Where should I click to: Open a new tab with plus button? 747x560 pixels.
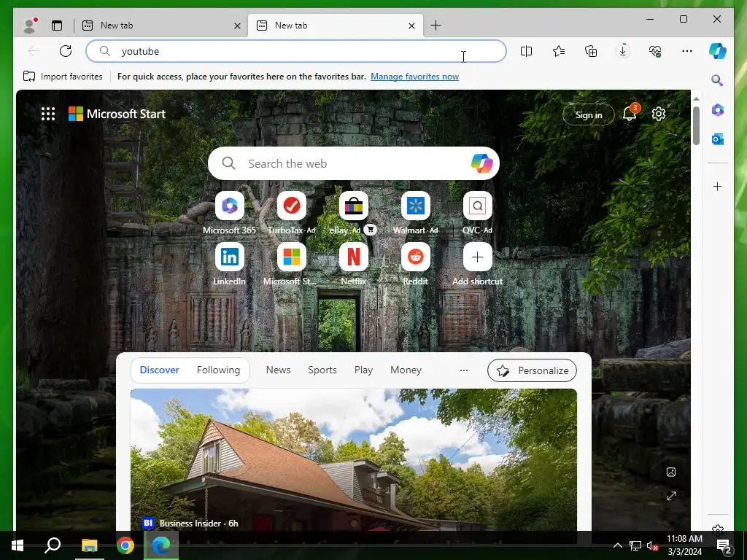[436, 26]
